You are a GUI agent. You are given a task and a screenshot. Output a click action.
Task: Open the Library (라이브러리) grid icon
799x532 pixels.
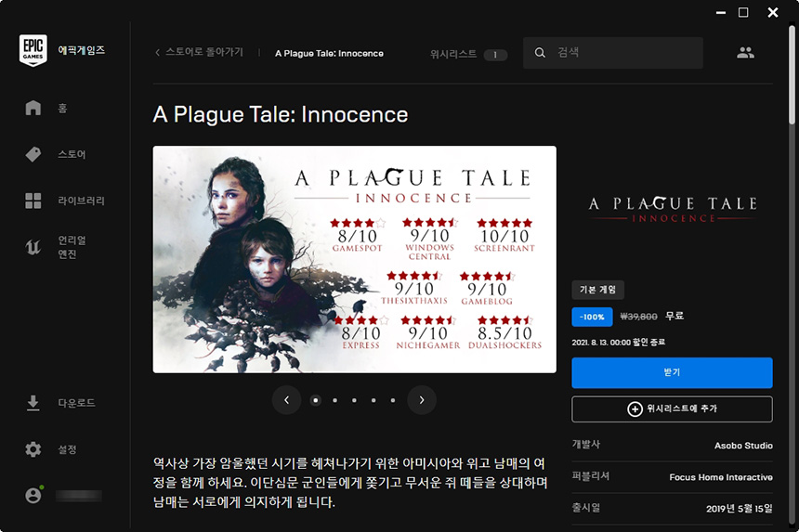pyautogui.click(x=33, y=201)
